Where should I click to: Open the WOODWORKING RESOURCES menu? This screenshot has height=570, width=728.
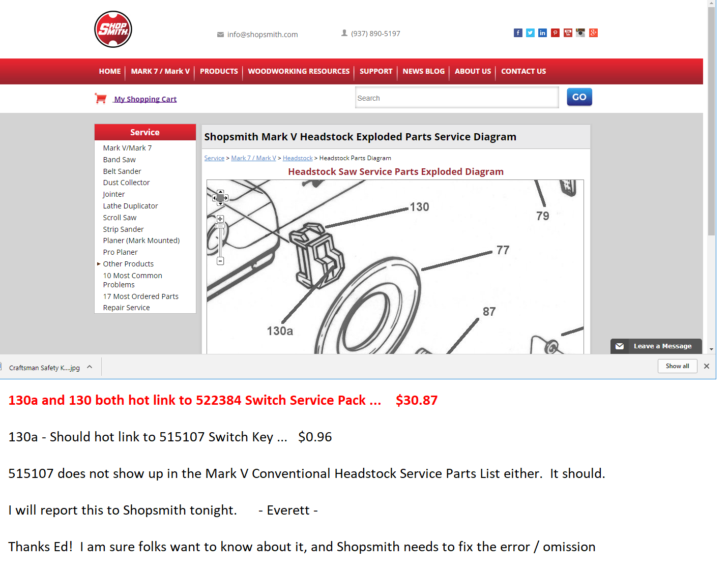coord(299,71)
